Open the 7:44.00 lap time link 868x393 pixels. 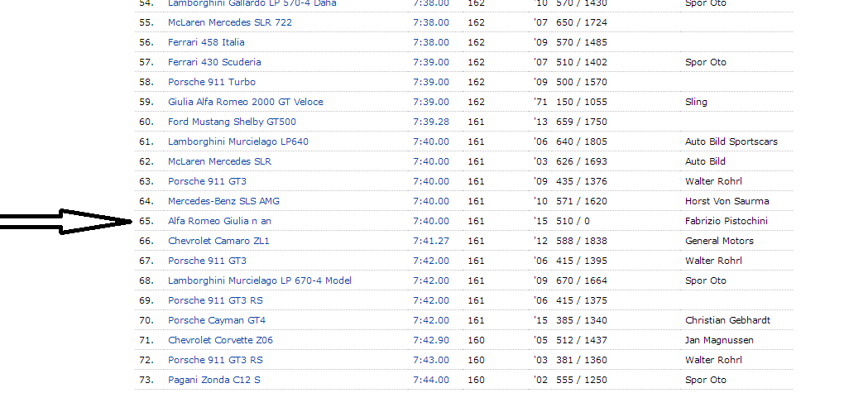click(430, 381)
